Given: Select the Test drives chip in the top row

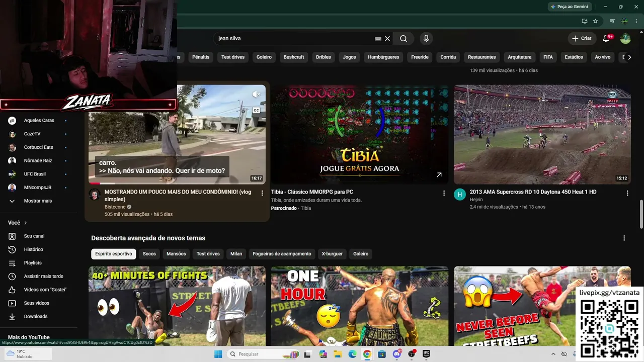Looking at the screenshot, I should 233,57.
